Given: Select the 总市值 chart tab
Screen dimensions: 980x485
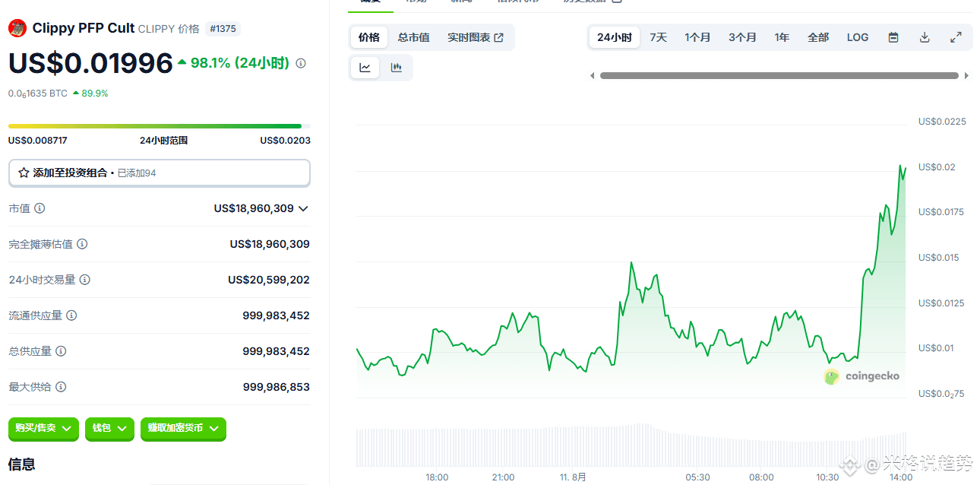Looking at the screenshot, I should 414,37.
